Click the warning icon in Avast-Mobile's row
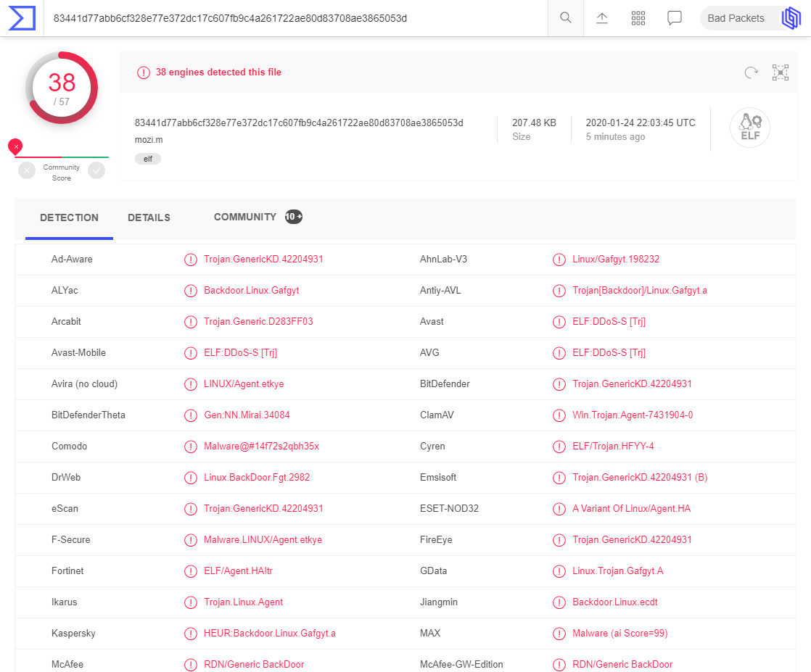This screenshot has height=672, width=811. click(x=191, y=353)
